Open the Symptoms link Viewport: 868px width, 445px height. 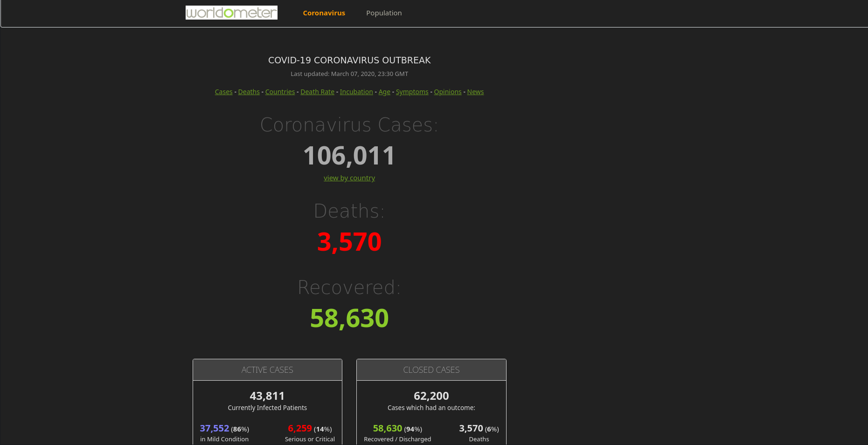[412, 92]
